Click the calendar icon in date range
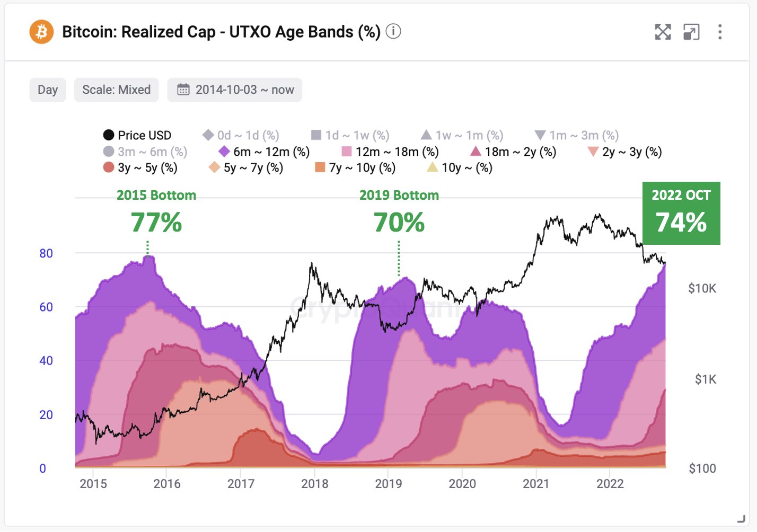This screenshot has width=757, height=532. [x=183, y=90]
